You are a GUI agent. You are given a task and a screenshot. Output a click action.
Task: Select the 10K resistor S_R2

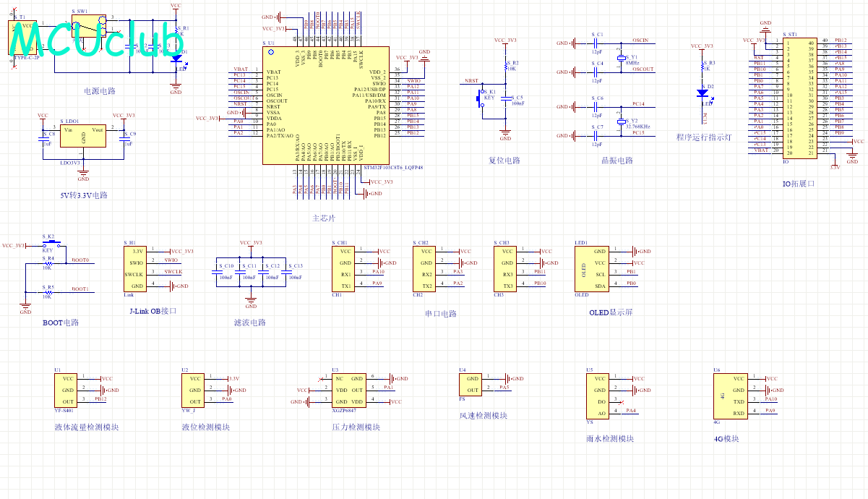507,66
